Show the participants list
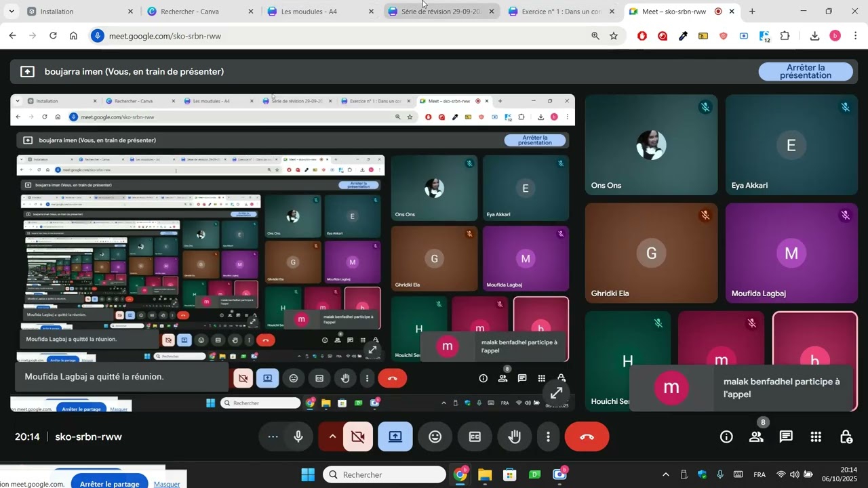 [757, 437]
